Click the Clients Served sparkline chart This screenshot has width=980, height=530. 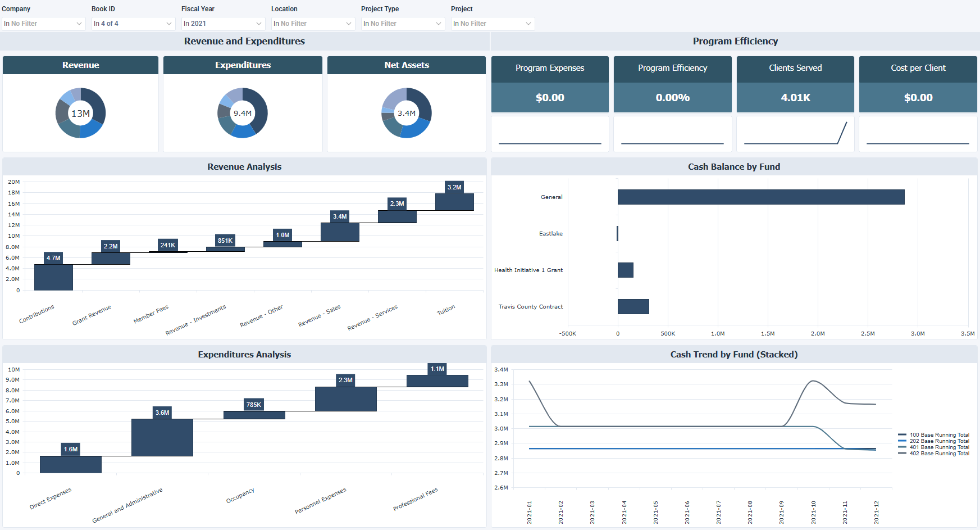coord(795,134)
